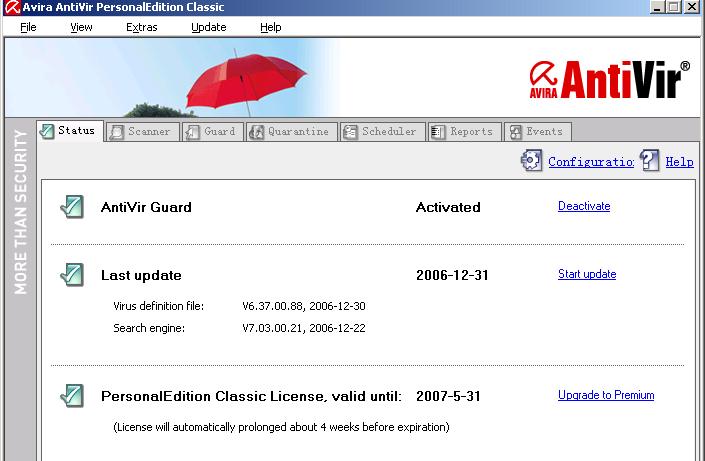705x461 pixels.
Task: Click the license expiry date 2007-5-31
Action: [448, 396]
